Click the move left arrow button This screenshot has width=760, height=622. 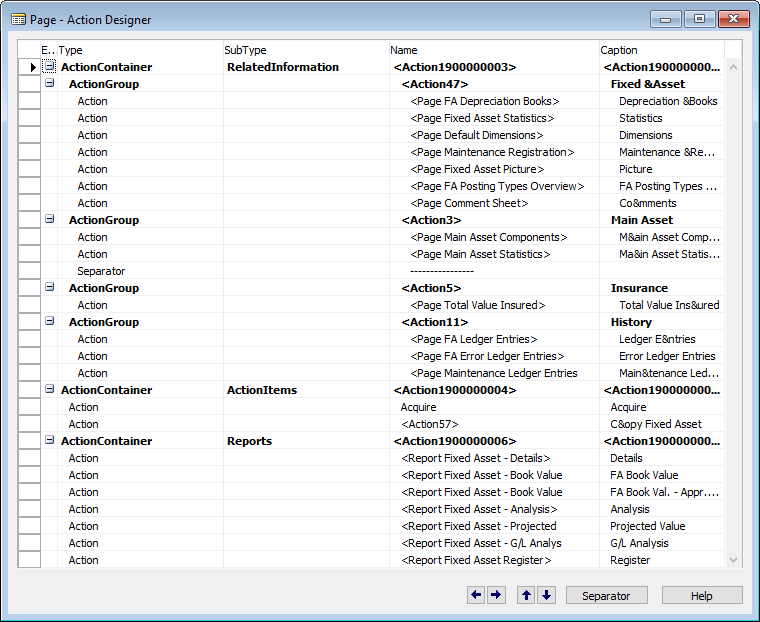pos(476,595)
